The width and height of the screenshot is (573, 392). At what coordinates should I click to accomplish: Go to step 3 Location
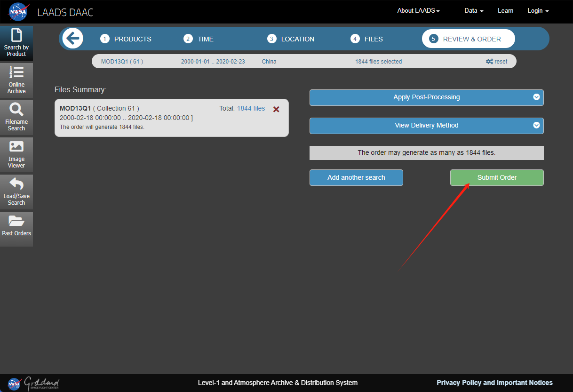point(291,39)
